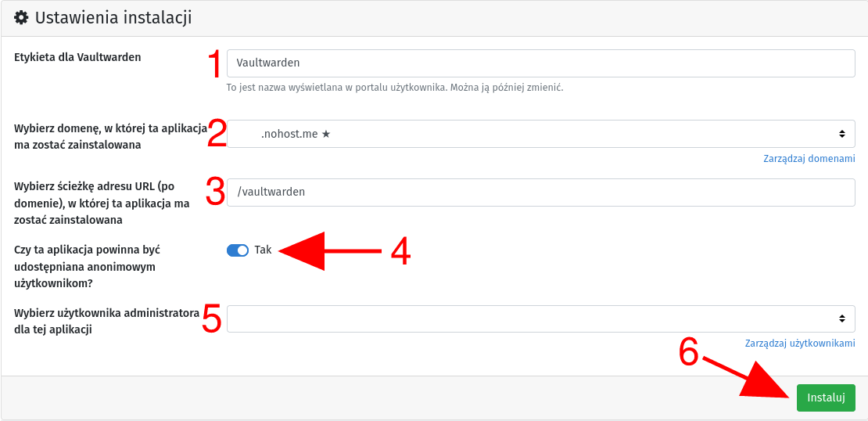Click the "Tak" label beside the switch
Image resolution: width=868 pixels, height=421 pixels.
[263, 250]
